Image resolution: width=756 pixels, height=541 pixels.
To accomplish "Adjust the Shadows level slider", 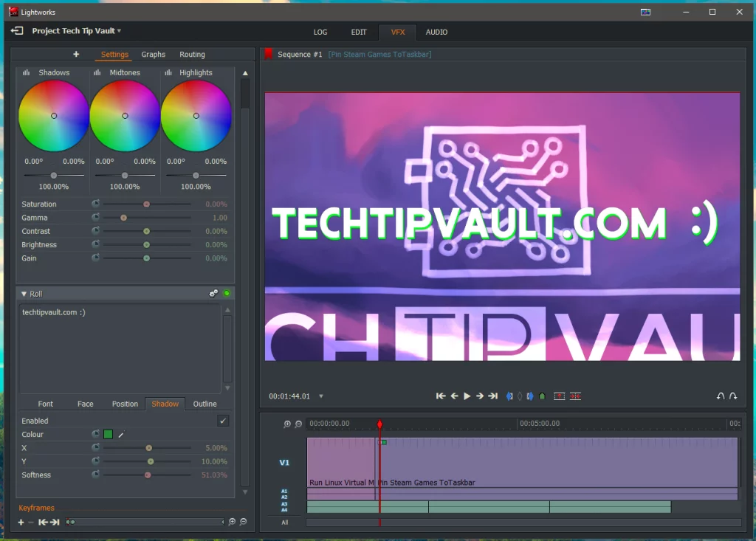I will click(x=53, y=176).
